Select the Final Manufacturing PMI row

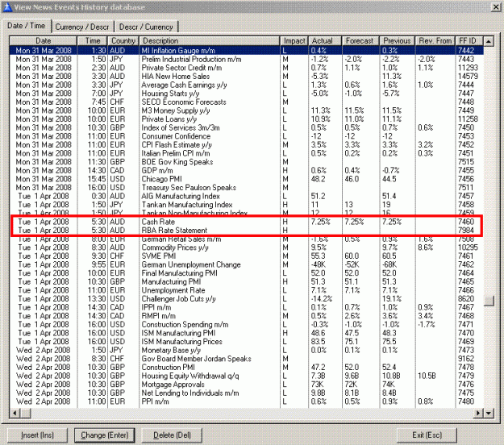coord(246,273)
